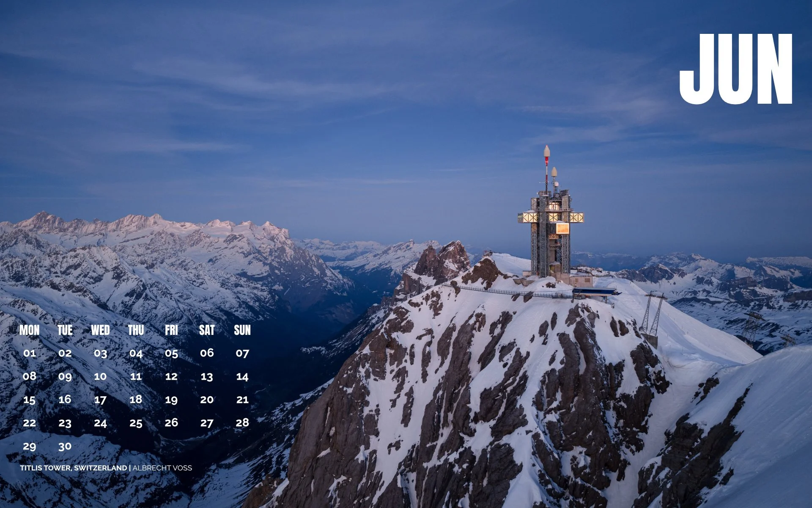The height and width of the screenshot is (508, 812).
Task: Click date 02 in the calendar
Action: tap(65, 353)
